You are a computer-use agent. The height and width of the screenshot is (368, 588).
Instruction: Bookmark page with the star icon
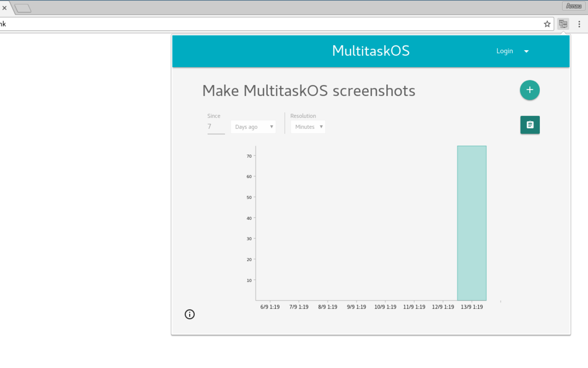547,24
